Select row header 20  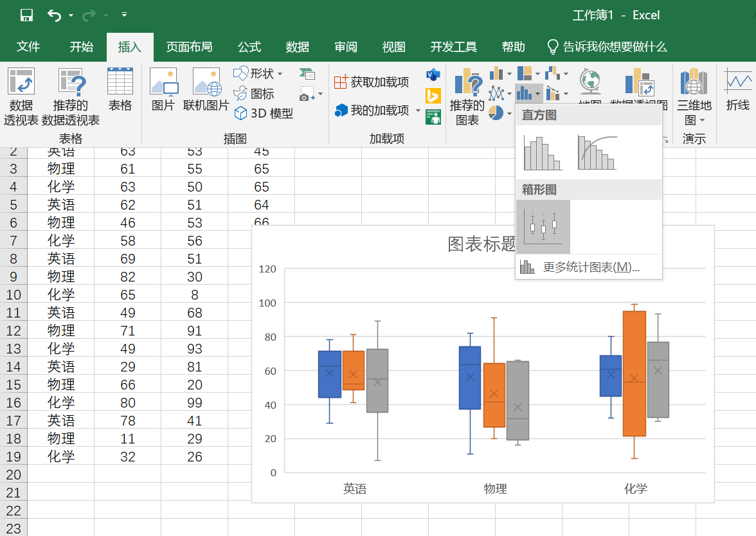pyautogui.click(x=14, y=474)
